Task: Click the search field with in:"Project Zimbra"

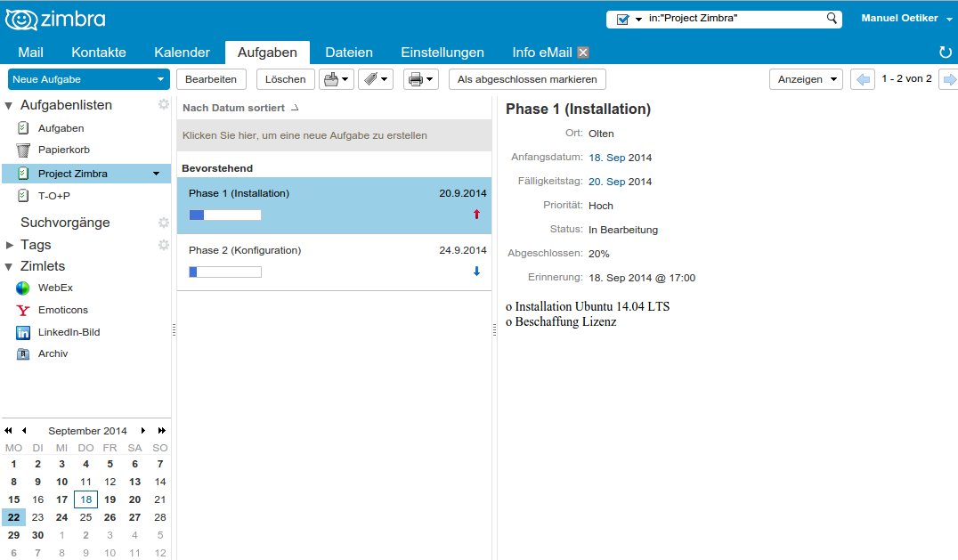Action: (x=735, y=19)
